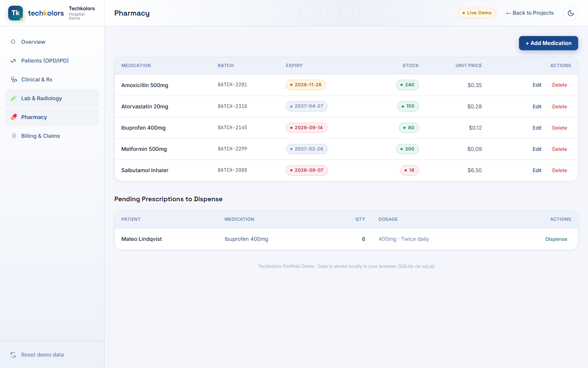Click the dosage text 400mg · Twice daily
This screenshot has width=588, height=368.
pos(403,239)
